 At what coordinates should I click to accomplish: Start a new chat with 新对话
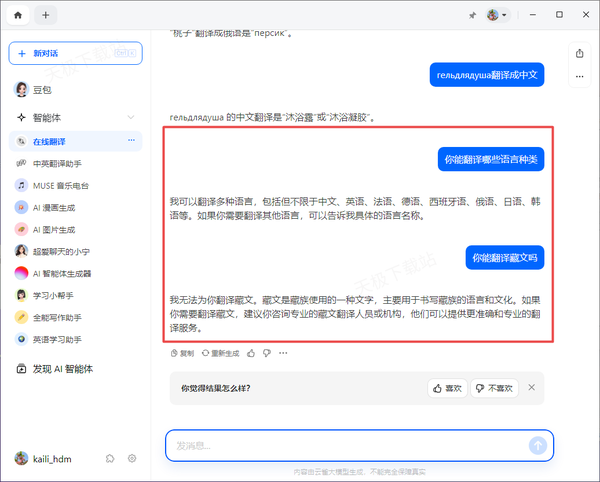click(75, 52)
